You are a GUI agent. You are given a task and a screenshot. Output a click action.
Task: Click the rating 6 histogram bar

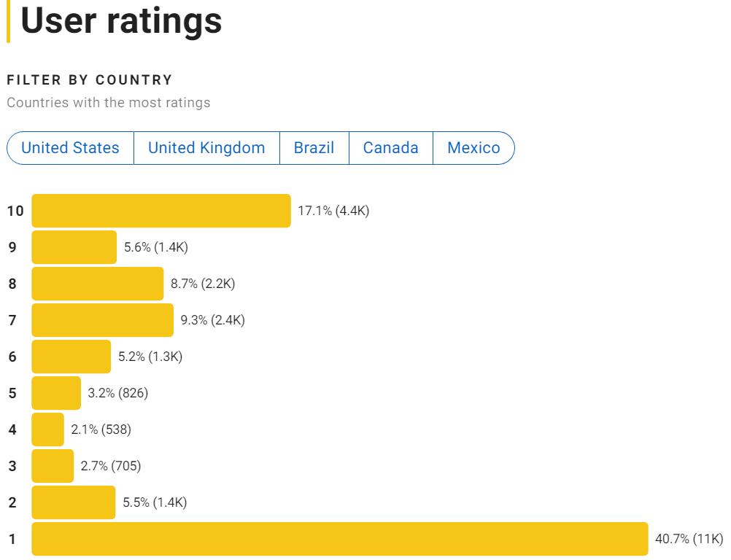[71, 357]
